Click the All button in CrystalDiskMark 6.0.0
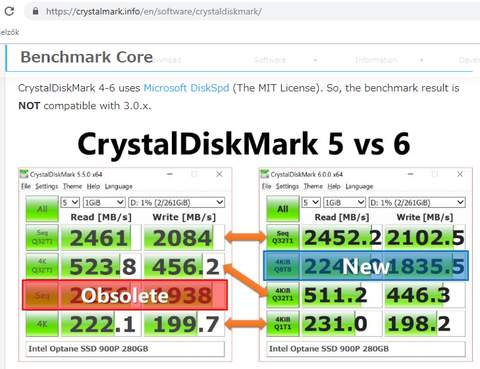The image size is (480, 369). click(x=283, y=209)
